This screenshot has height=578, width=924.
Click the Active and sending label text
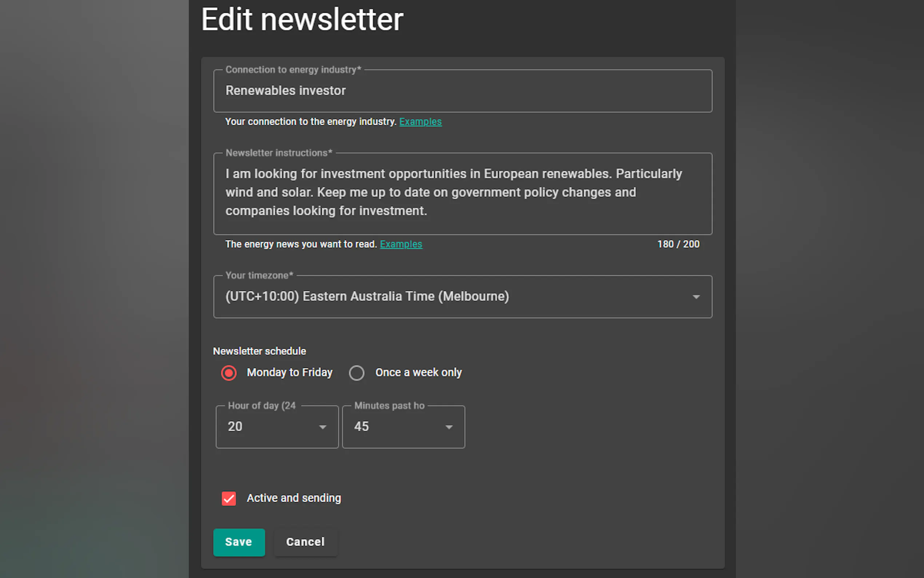coord(294,498)
